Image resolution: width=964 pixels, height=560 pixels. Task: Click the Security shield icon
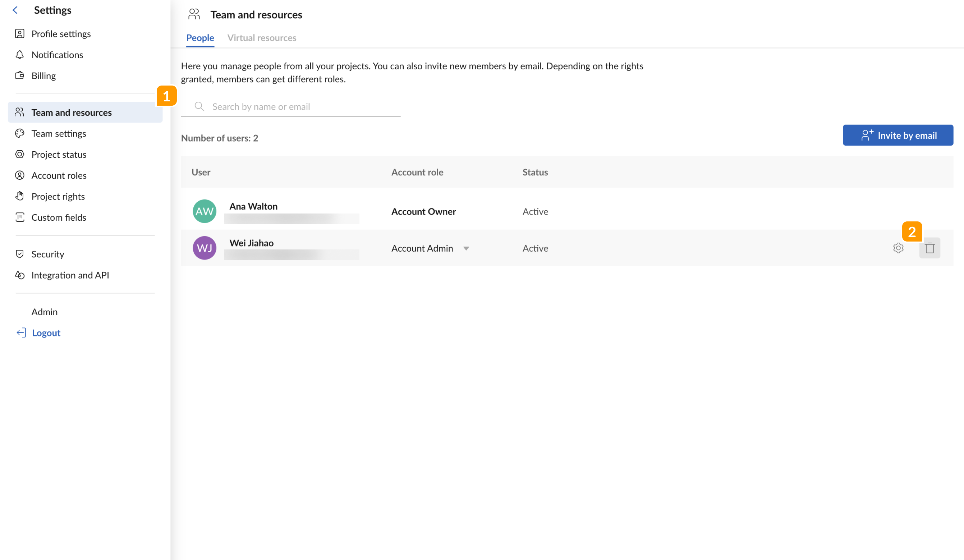[x=20, y=254]
